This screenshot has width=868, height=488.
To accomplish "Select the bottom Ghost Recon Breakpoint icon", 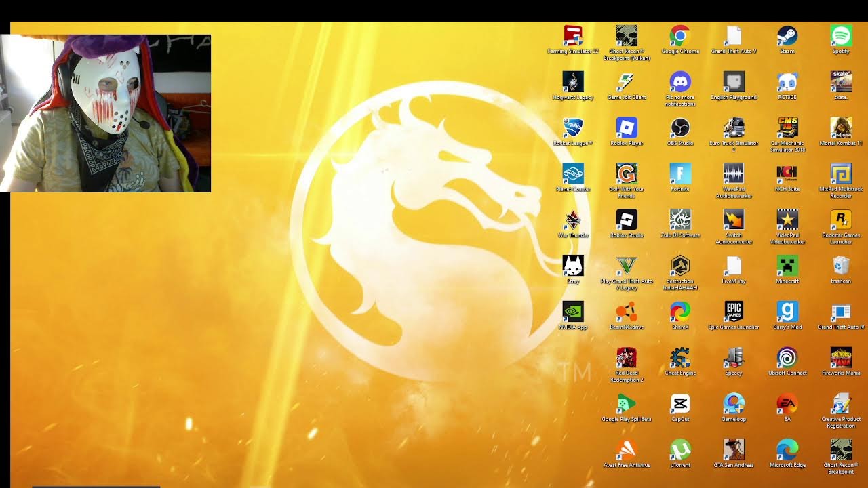I will pyautogui.click(x=841, y=450).
